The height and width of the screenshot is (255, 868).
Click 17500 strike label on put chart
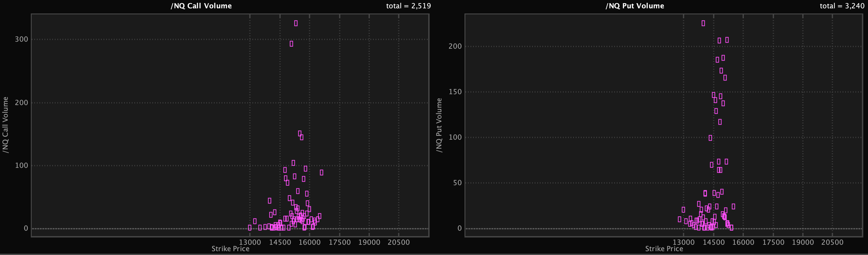tap(773, 242)
